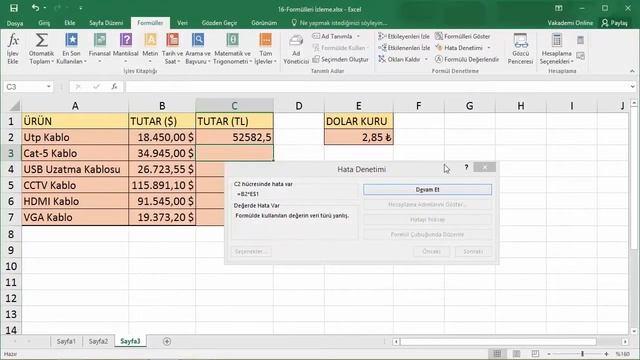Click Etkileyenleri İzle trace precedents

coord(404,36)
